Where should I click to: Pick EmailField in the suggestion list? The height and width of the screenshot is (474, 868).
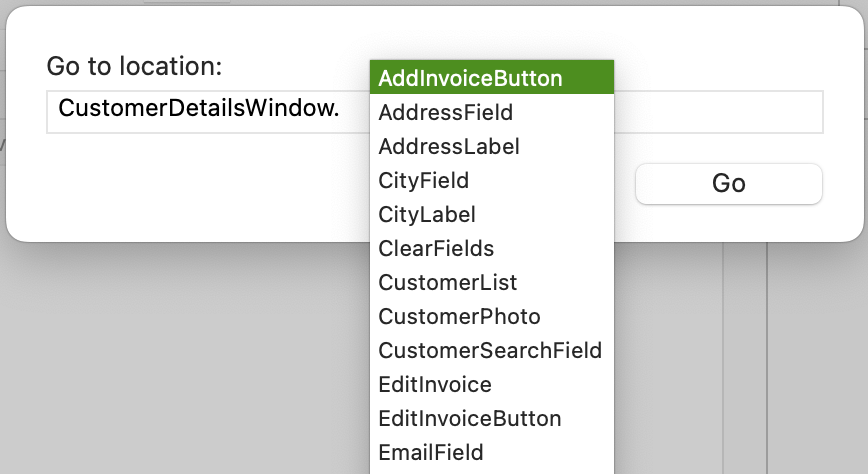point(492,452)
